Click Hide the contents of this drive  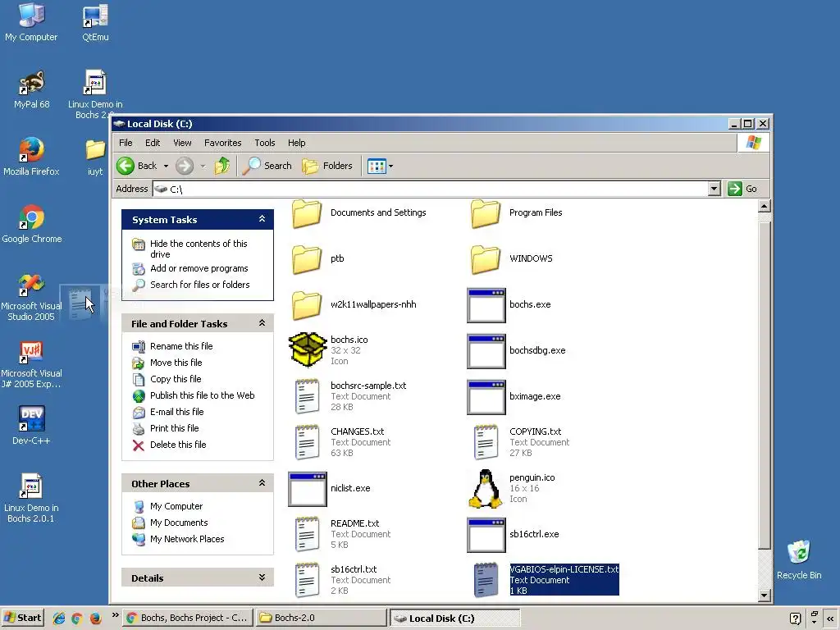pos(199,249)
